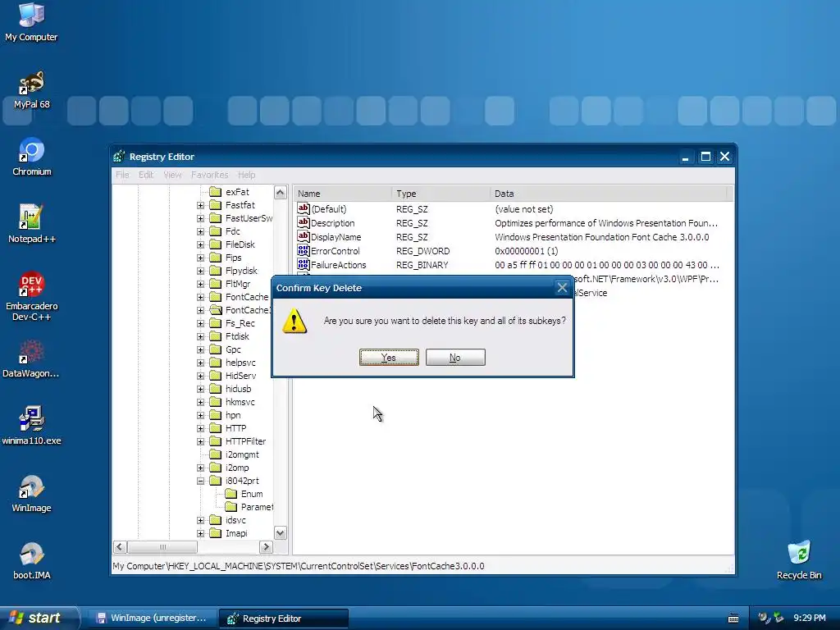The height and width of the screenshot is (630, 840).
Task: Expand the HidServ tree key
Action: pyautogui.click(x=200, y=376)
